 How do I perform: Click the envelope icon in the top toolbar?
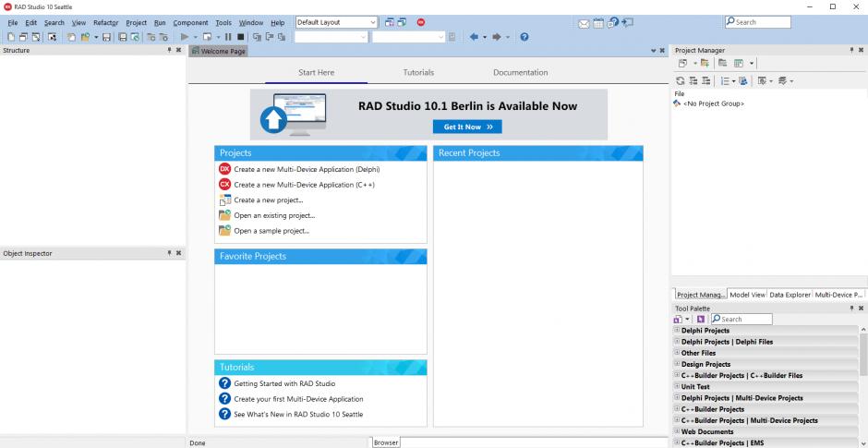tap(584, 23)
